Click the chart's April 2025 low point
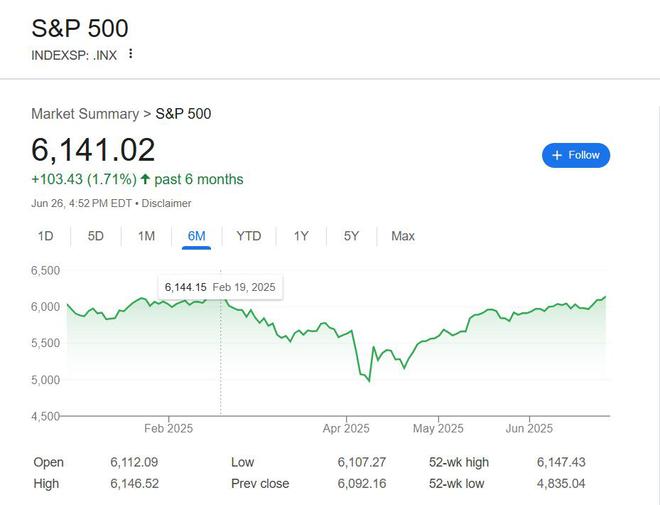660x505 pixels. pyautogui.click(x=369, y=381)
